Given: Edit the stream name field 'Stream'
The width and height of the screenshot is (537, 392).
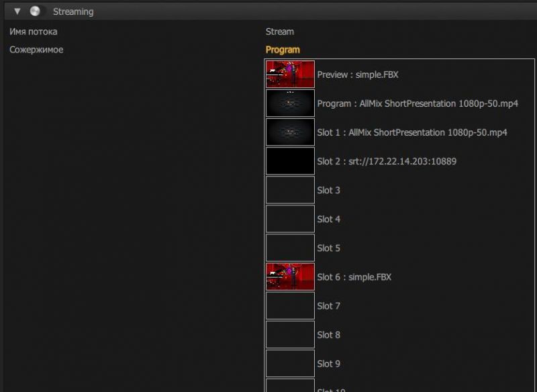Looking at the screenshot, I should tap(280, 32).
